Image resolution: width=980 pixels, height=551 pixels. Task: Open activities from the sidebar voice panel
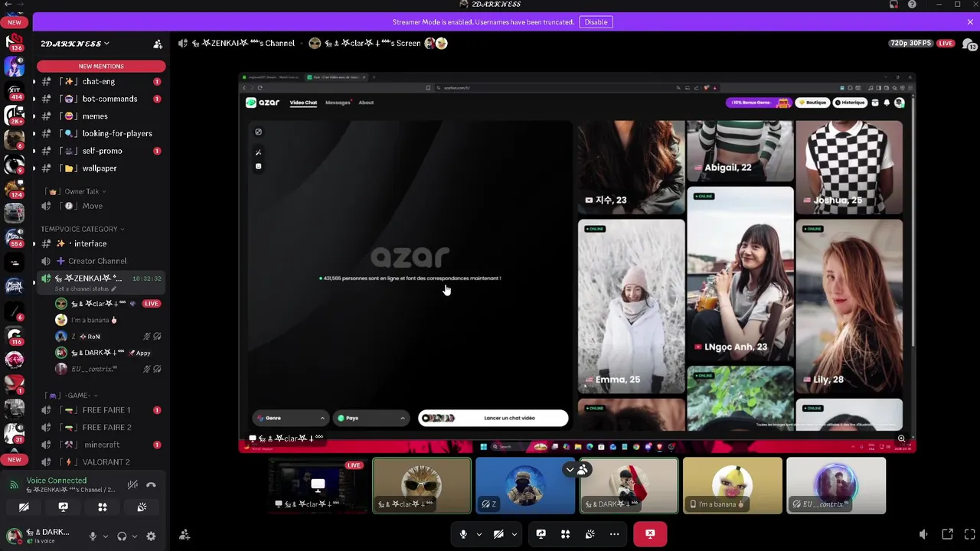click(x=103, y=507)
